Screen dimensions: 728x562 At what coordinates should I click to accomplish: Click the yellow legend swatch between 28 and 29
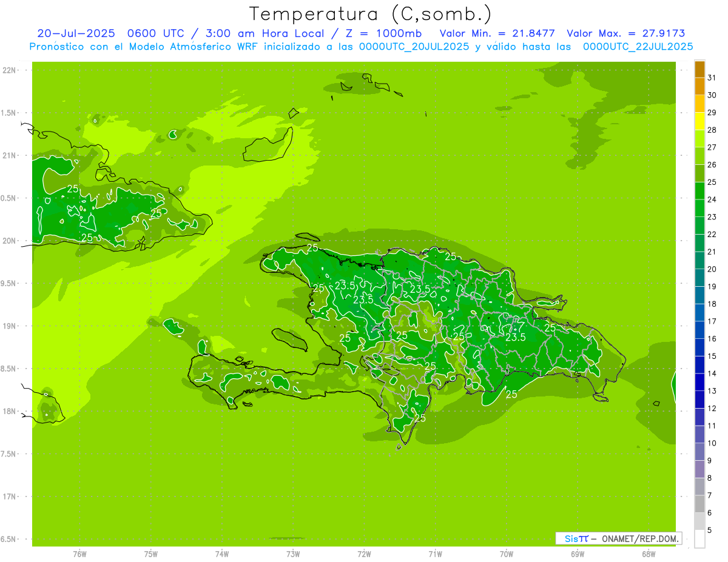pyautogui.click(x=699, y=121)
